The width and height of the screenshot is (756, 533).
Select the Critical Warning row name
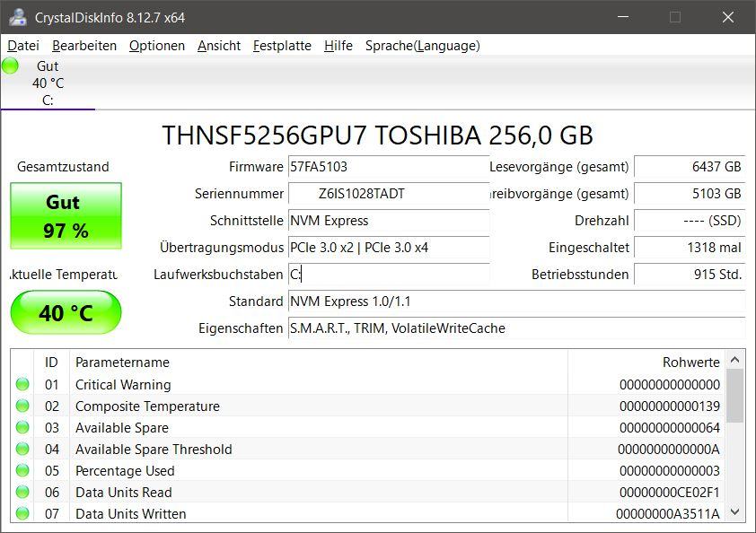tap(123, 385)
